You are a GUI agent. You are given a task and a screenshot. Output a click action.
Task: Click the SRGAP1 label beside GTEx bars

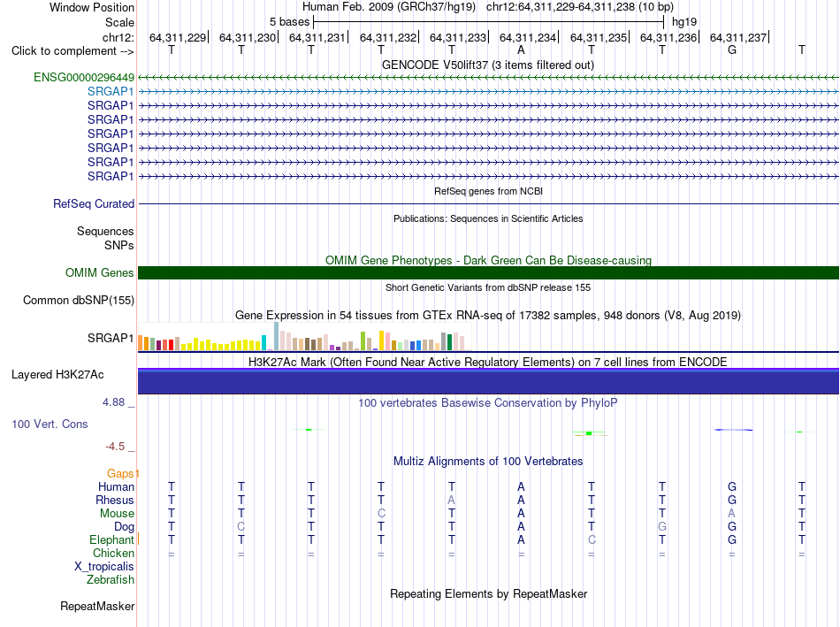click(x=111, y=338)
